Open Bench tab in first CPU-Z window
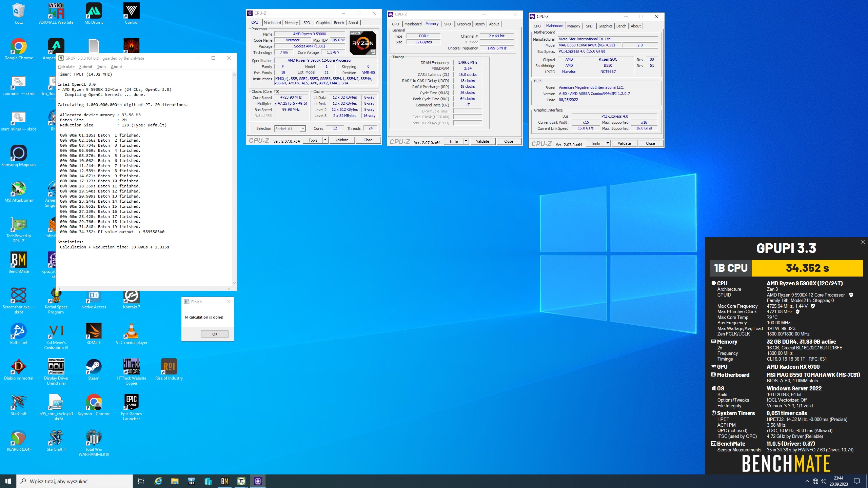This screenshot has height=488, width=868. point(339,23)
